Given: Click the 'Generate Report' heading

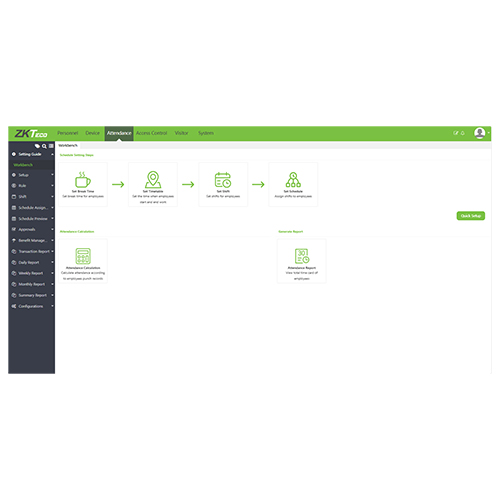Looking at the screenshot, I should click(291, 231).
